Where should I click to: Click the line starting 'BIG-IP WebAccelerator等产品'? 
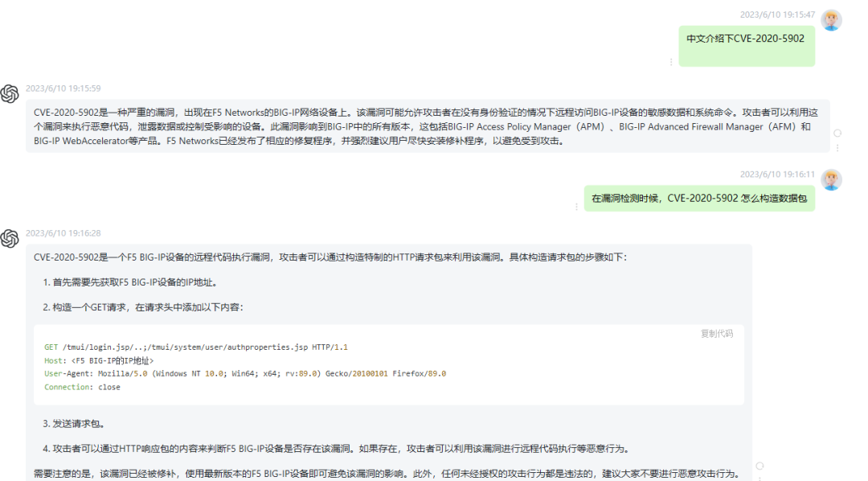[301, 142]
